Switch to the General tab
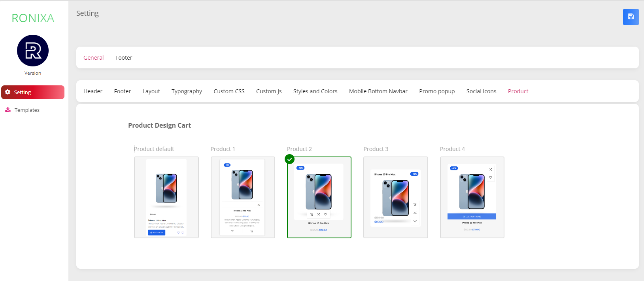 [93, 58]
